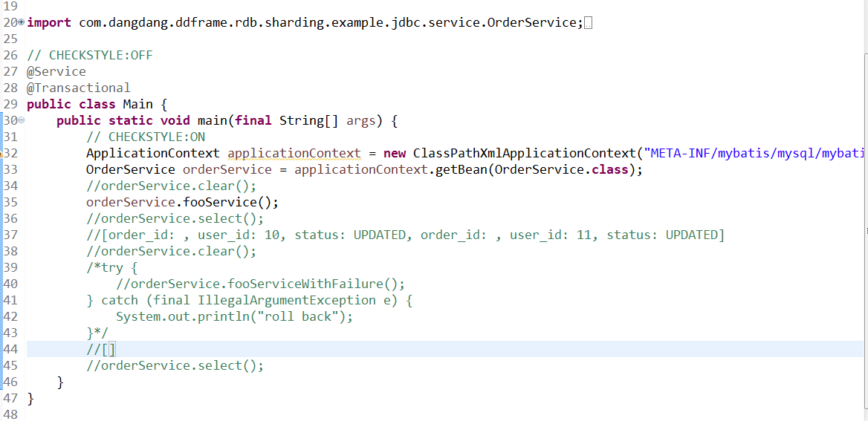Click line number 25 in the gutter
The width and height of the screenshot is (868, 421).
coord(10,39)
